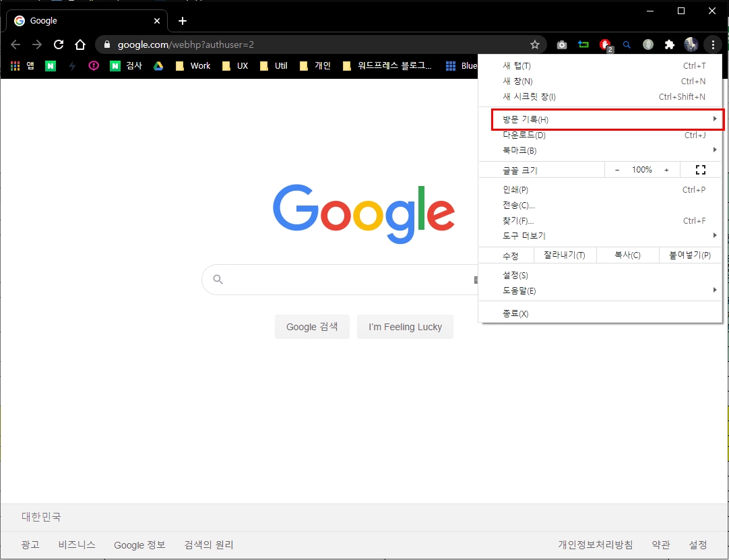
Task: Click '잘라내기(T)' cut button
Action: pos(565,255)
